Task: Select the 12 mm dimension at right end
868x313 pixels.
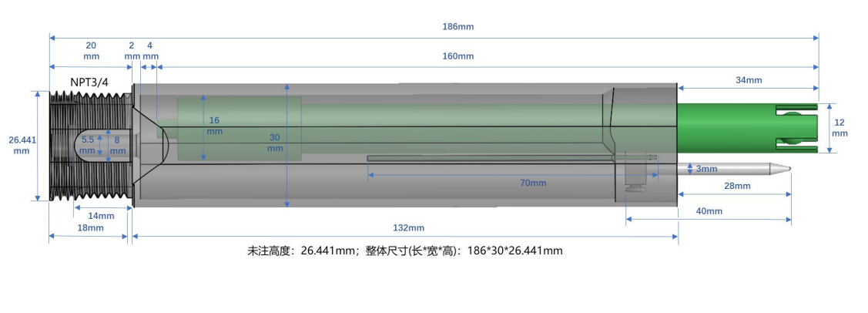Action: click(x=840, y=128)
